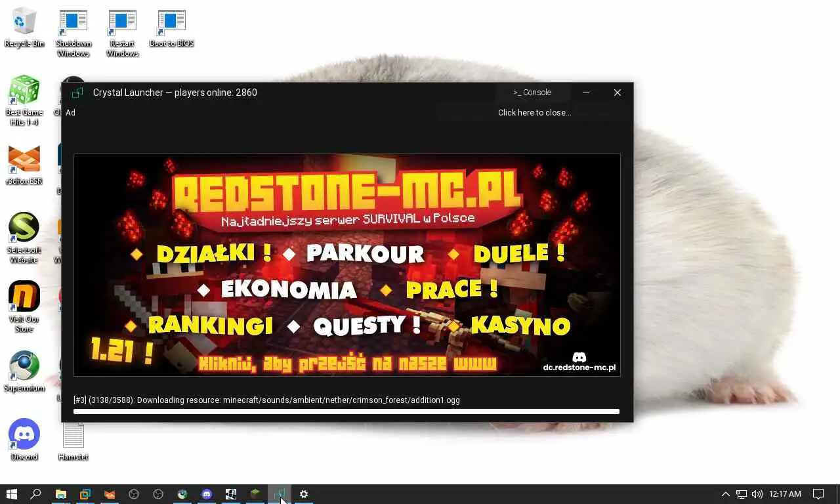Open the Action Center notifications icon
Image resolution: width=840 pixels, height=504 pixels.
(818, 494)
